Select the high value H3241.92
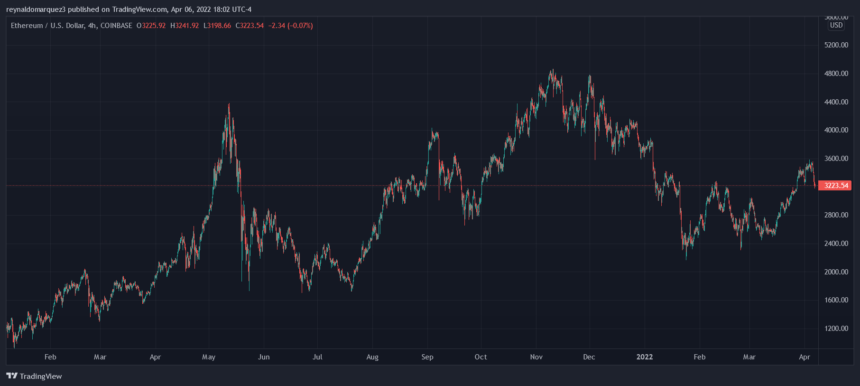 tap(185, 25)
